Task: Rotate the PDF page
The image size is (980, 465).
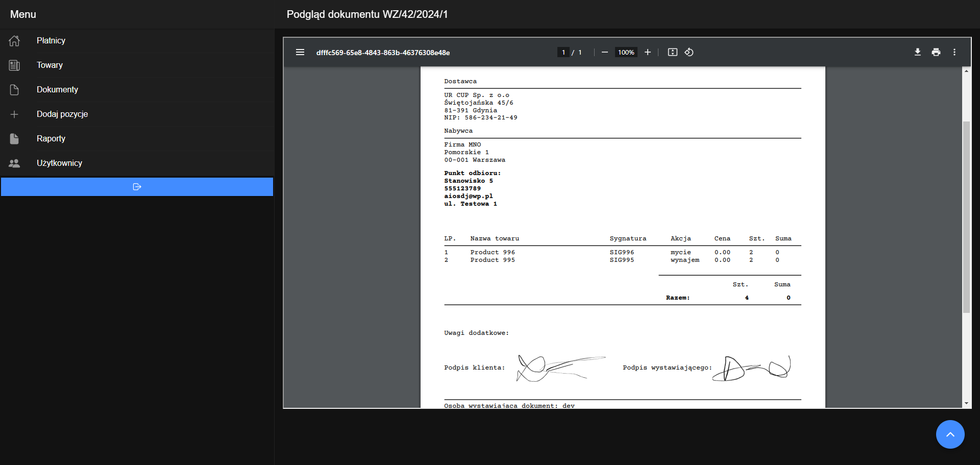Action: click(x=689, y=52)
